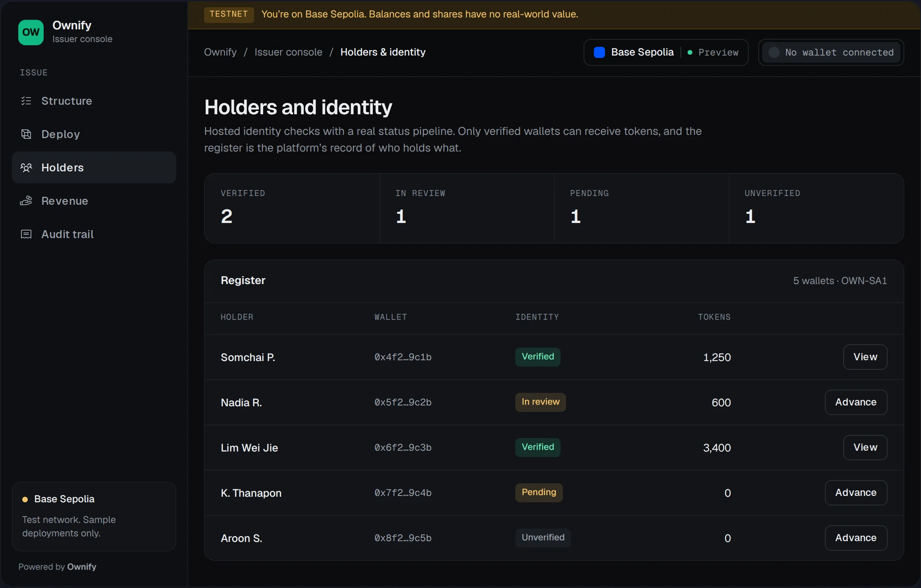Click the Base Sepolia sidebar network card
921x588 pixels.
click(x=94, y=517)
